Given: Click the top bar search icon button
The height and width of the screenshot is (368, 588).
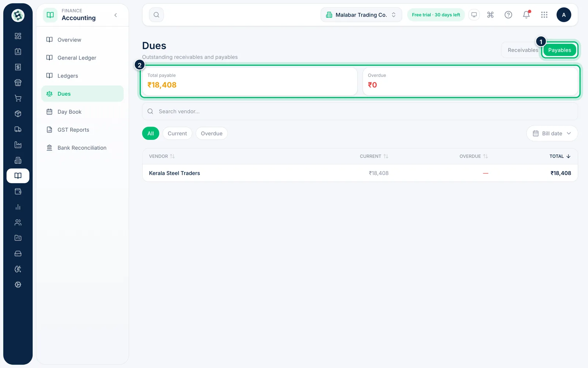Looking at the screenshot, I should pos(156,15).
